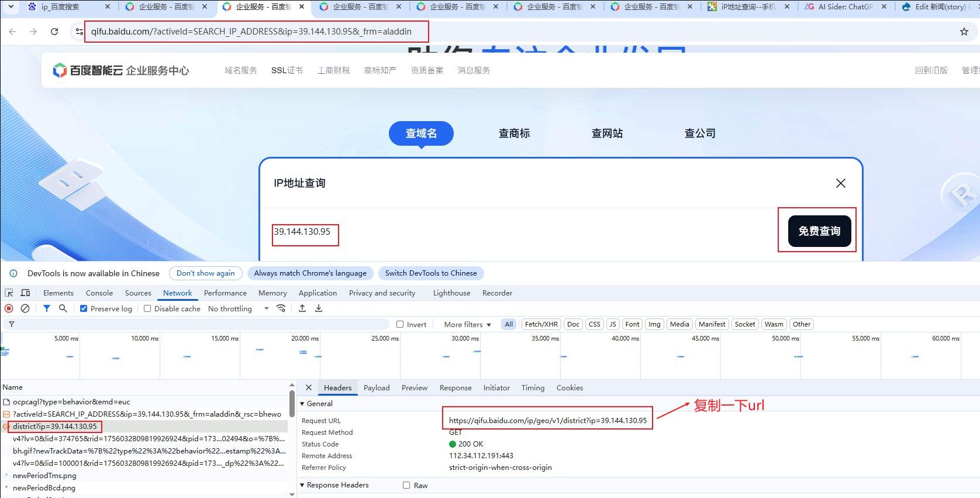Check the Invert filter checkbox

tap(400, 324)
